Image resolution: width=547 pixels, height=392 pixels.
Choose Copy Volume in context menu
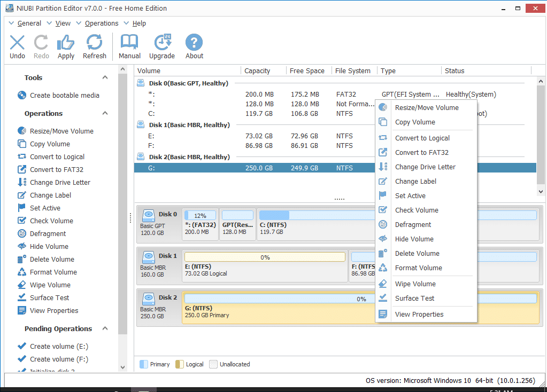[x=426, y=122]
